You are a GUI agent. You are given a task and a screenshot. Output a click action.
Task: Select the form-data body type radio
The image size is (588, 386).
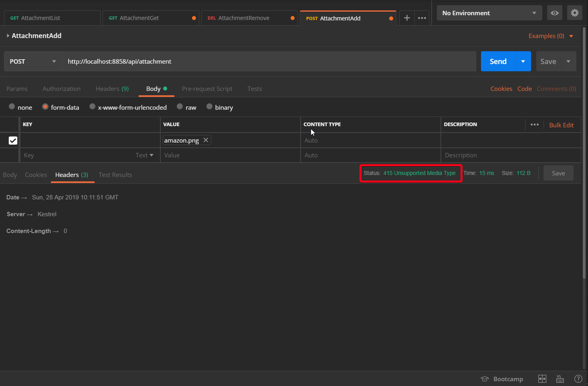click(45, 107)
